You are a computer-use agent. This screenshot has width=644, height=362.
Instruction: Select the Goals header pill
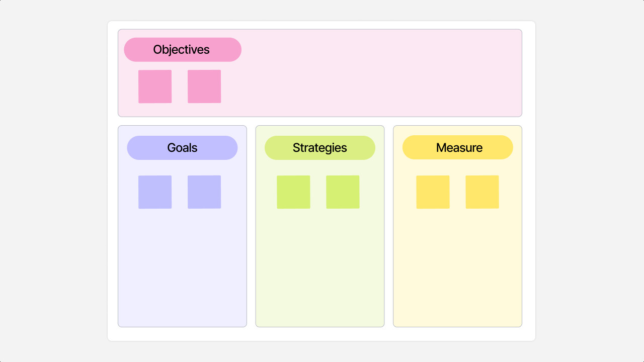(182, 148)
